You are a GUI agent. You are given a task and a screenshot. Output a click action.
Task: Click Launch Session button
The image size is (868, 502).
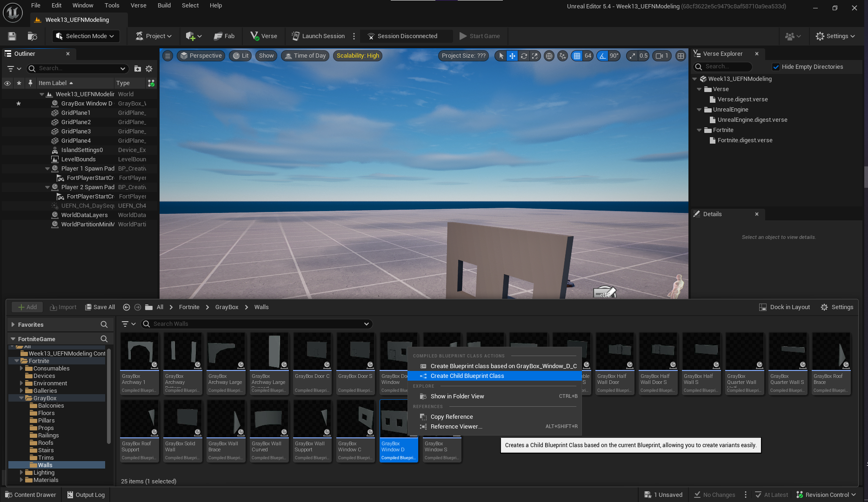(x=318, y=36)
